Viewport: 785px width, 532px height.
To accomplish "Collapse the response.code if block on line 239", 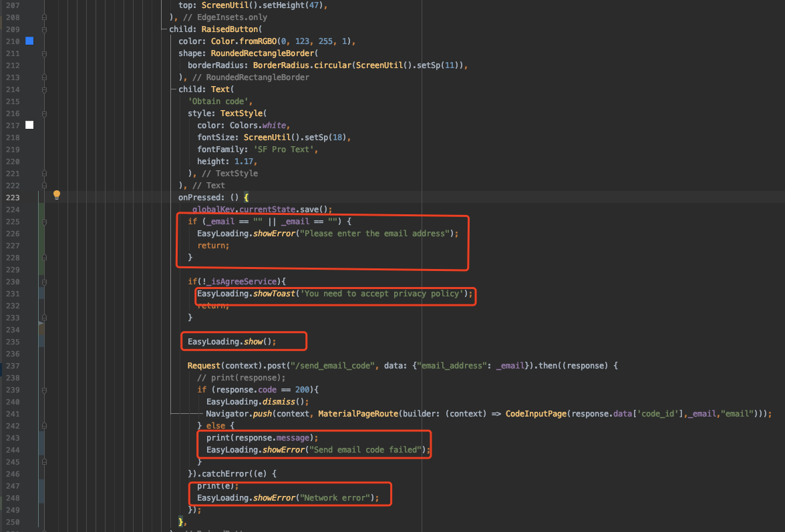I will click(x=44, y=390).
